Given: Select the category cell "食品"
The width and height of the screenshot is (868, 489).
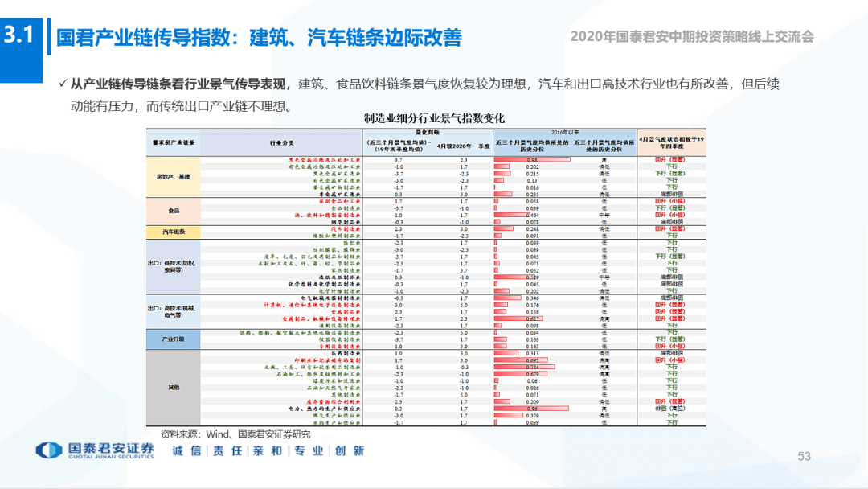Looking at the screenshot, I should tap(174, 211).
